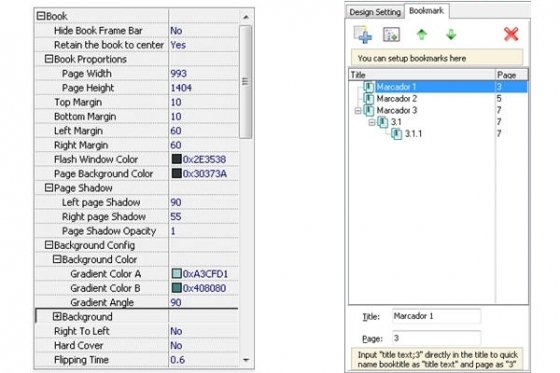The width and height of the screenshot is (560, 373).
Task: Open the Page Background Color swatch
Action: (x=176, y=173)
